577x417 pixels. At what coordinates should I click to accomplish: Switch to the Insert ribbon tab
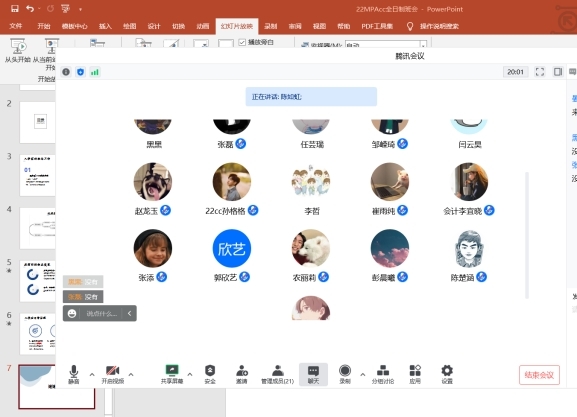pos(105,26)
